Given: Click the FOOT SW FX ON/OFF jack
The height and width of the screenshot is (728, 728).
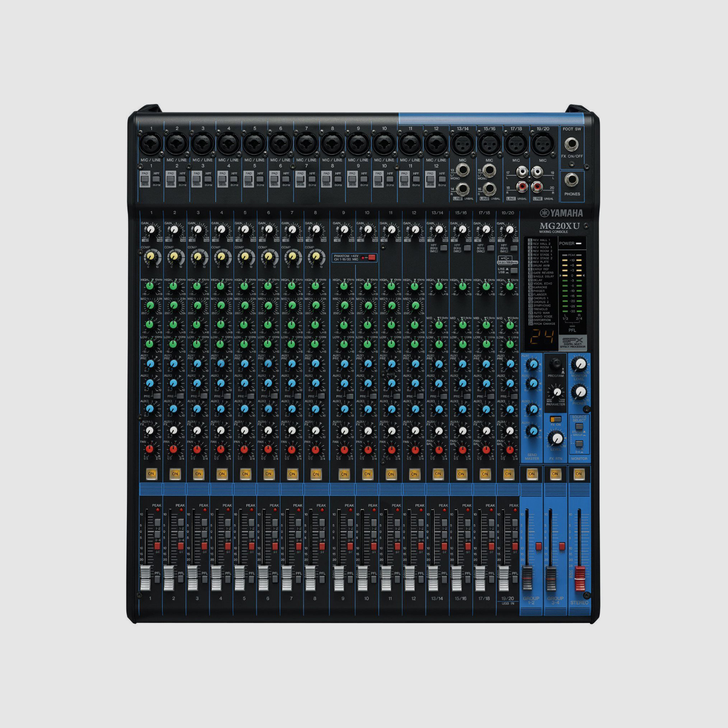Looking at the screenshot, I should point(572,143).
